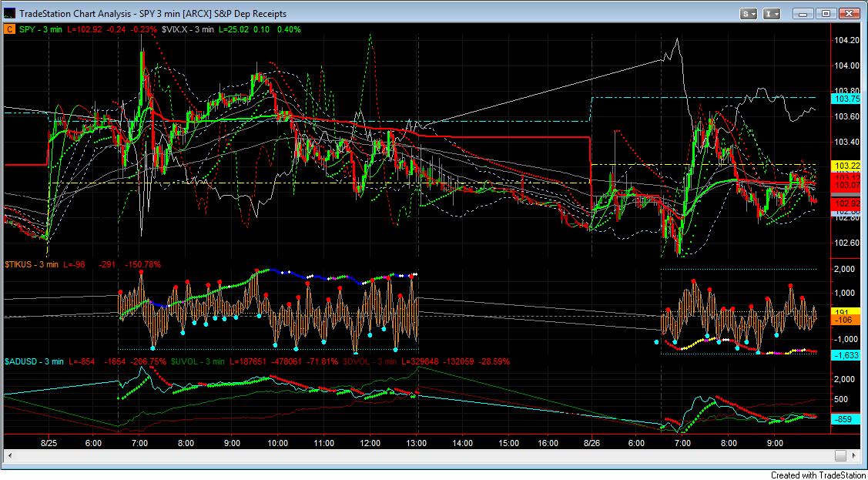Click the 14:00 time axis label

tap(462, 443)
